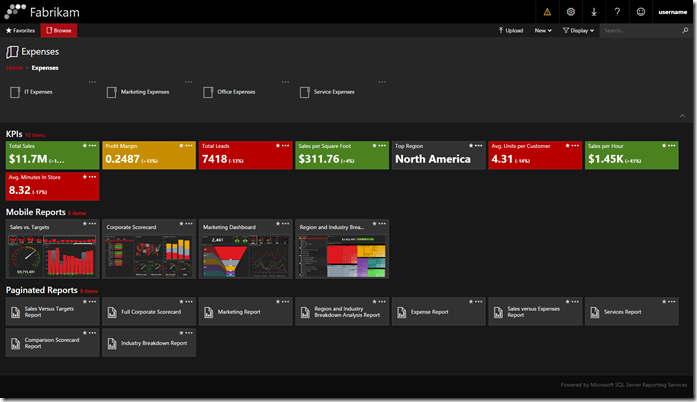Toggle favorite star on Profit Margin KPI
Image resolution: width=697 pixels, height=402 pixels.
click(181, 145)
